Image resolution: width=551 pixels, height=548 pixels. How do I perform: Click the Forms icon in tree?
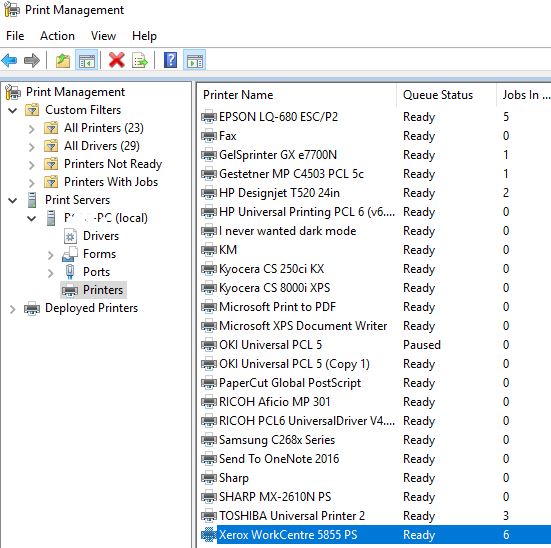70,254
